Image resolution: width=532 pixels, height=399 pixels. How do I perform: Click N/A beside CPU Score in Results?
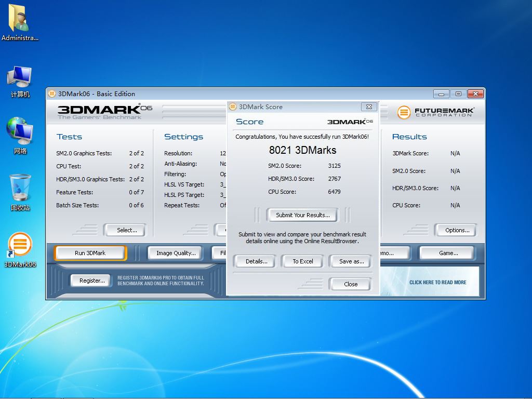(455, 205)
